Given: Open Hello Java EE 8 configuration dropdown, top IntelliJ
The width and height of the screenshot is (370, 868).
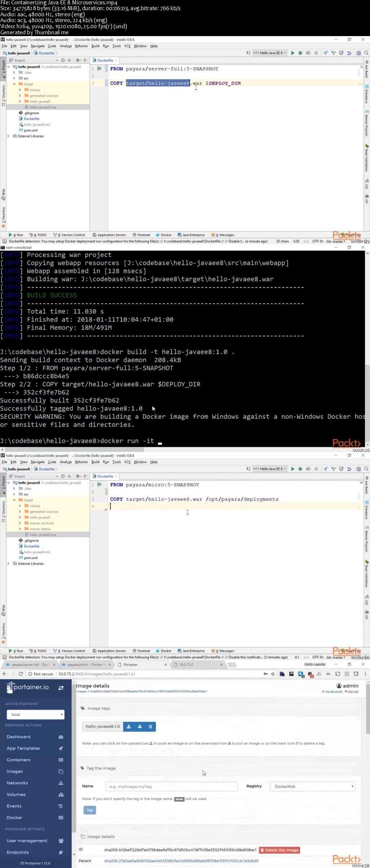Looking at the screenshot, I should 270,53.
